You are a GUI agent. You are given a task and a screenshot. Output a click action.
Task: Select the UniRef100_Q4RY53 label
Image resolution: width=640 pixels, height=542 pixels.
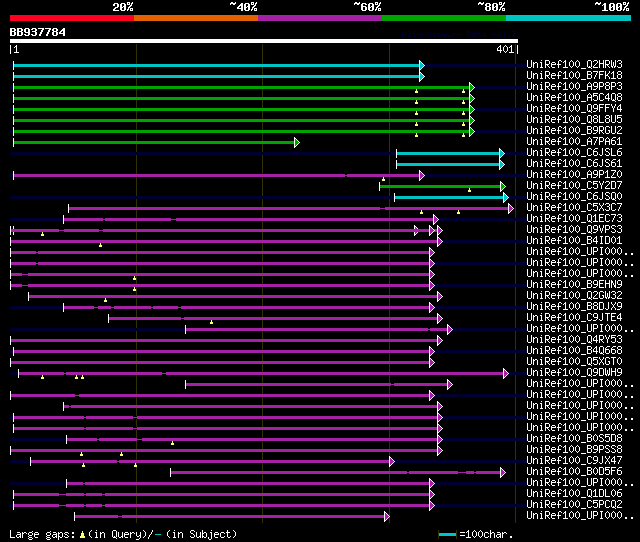[574, 340]
